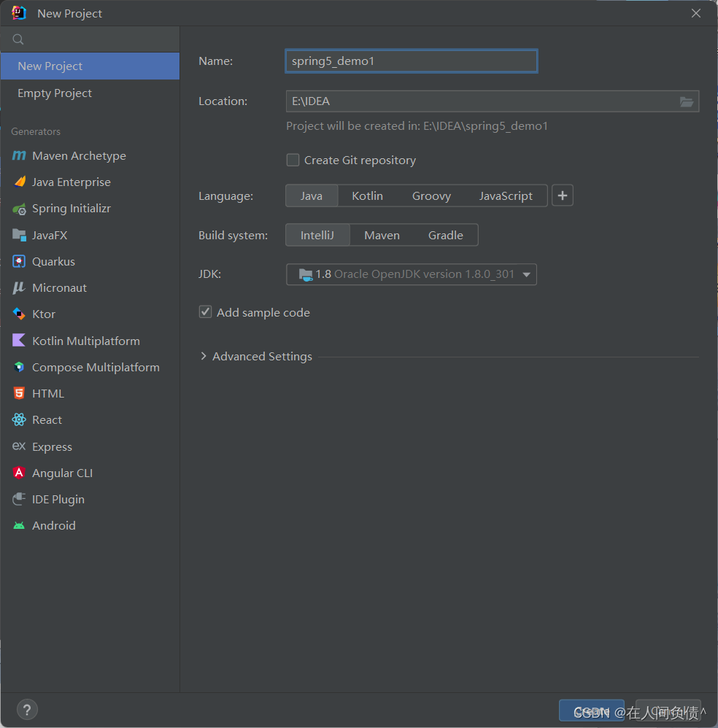Select New Project in sidebar
This screenshot has width=718, height=728.
click(x=90, y=66)
